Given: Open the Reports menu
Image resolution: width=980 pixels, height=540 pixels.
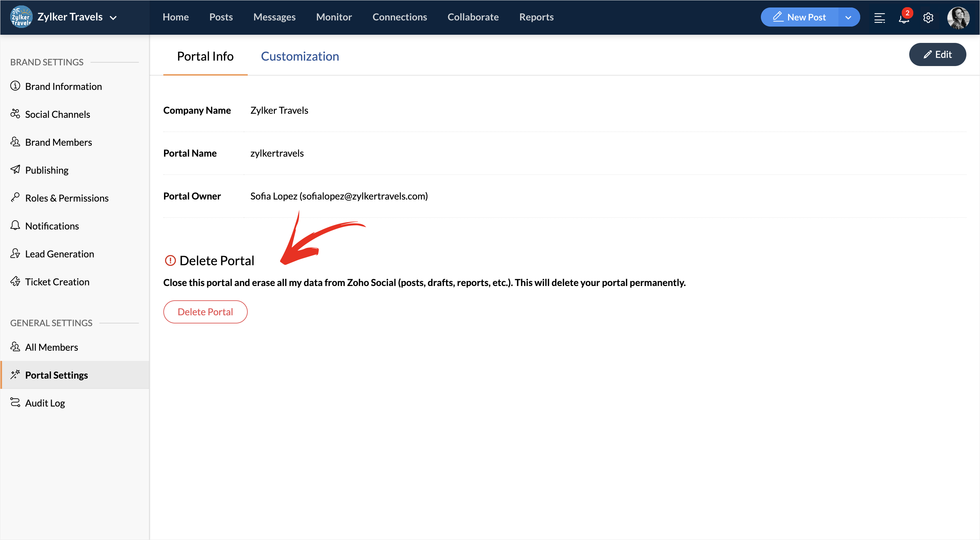Looking at the screenshot, I should coord(536,17).
